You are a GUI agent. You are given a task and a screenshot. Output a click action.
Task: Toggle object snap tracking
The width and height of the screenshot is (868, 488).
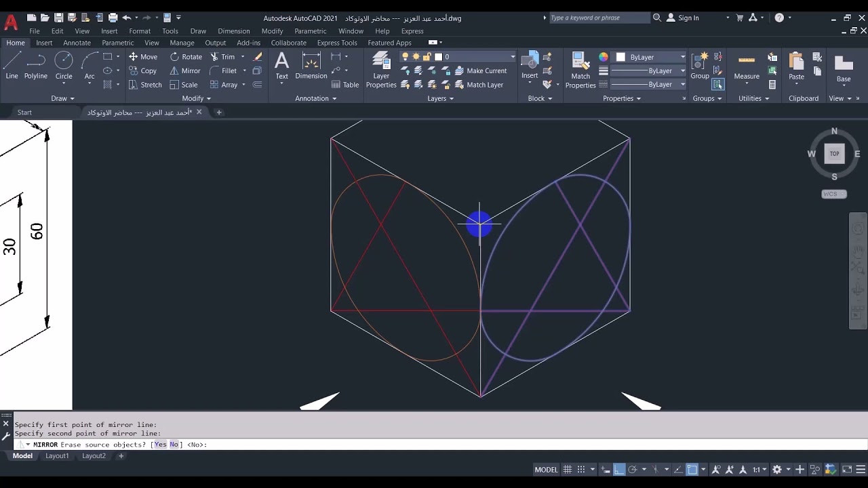(x=678, y=470)
